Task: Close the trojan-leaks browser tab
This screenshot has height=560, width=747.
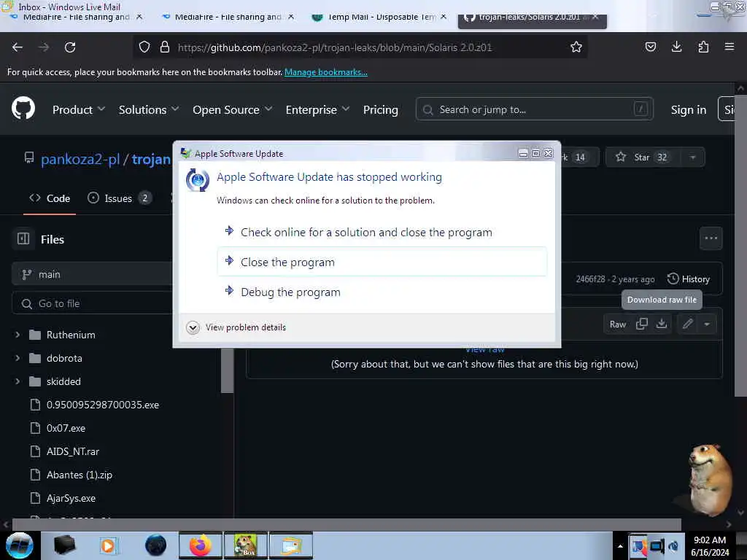Action: (x=595, y=17)
